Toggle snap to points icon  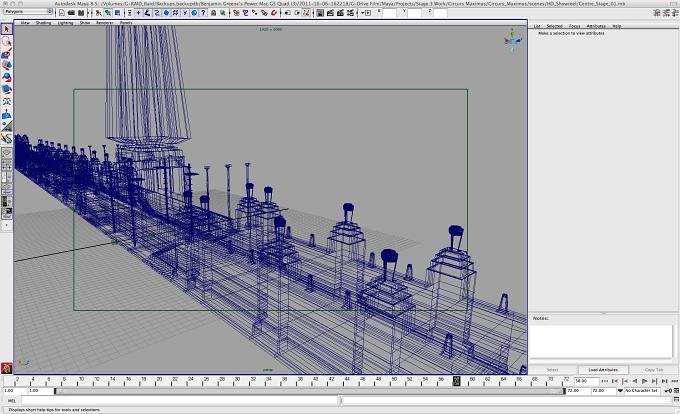pos(255,13)
